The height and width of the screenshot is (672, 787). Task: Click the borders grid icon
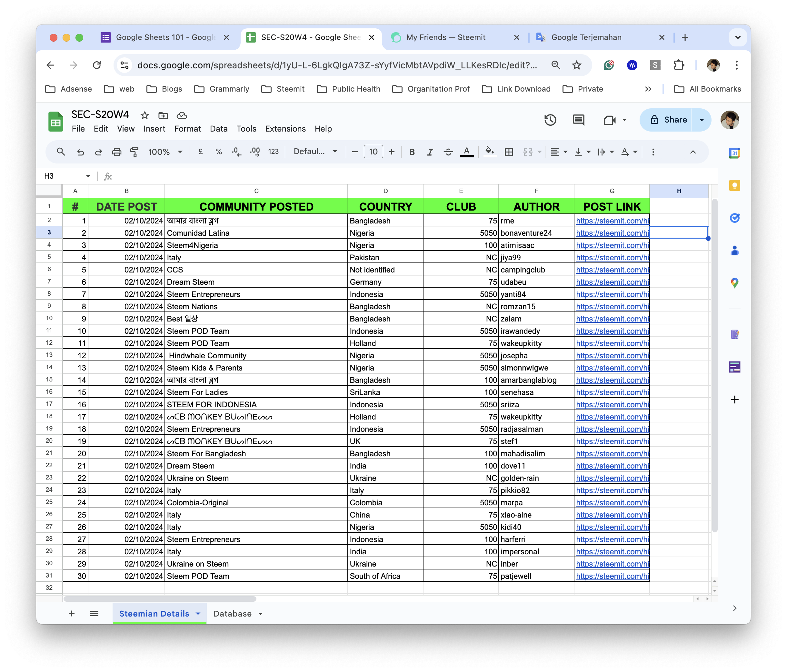tap(509, 152)
